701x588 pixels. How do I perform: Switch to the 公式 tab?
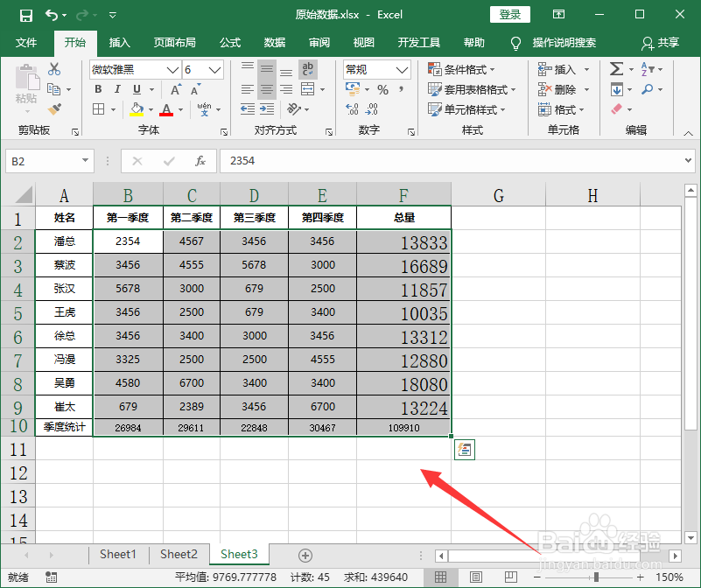[x=230, y=43]
